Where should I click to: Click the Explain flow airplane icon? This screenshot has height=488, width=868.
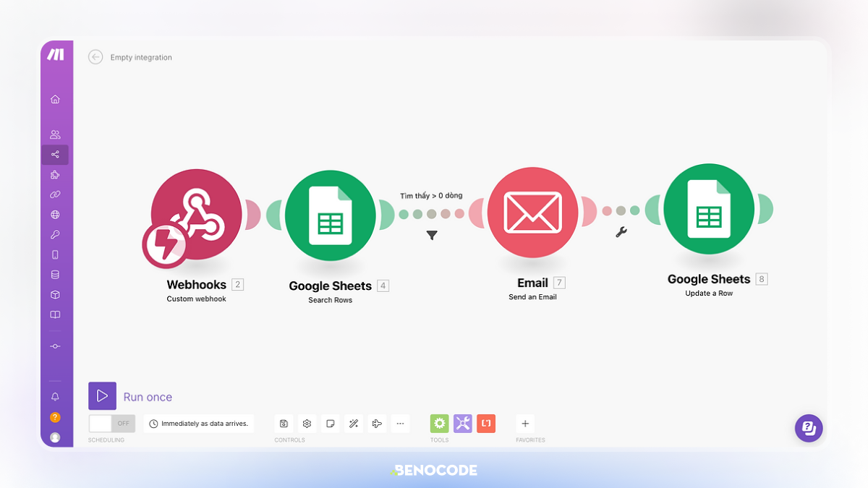[377, 424]
